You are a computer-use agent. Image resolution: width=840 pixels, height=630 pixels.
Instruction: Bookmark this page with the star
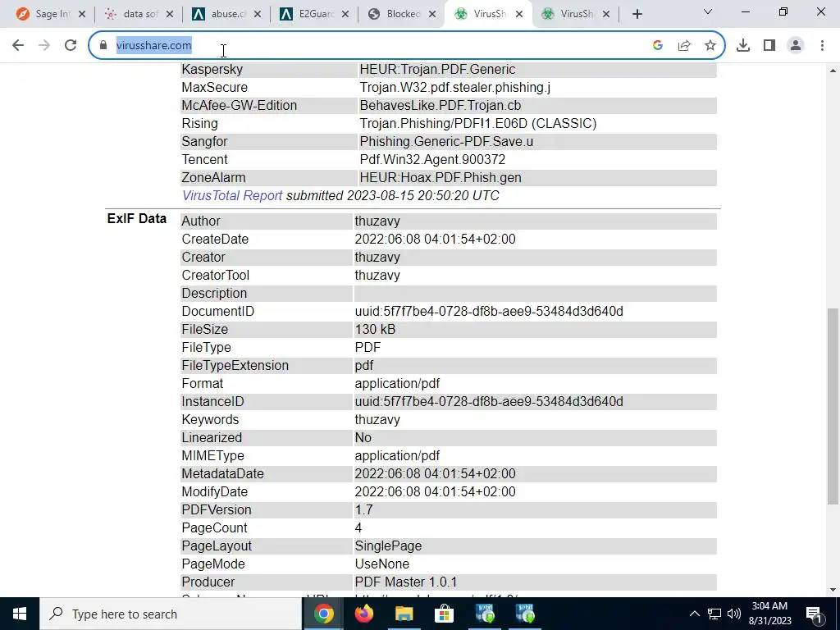tap(710, 46)
